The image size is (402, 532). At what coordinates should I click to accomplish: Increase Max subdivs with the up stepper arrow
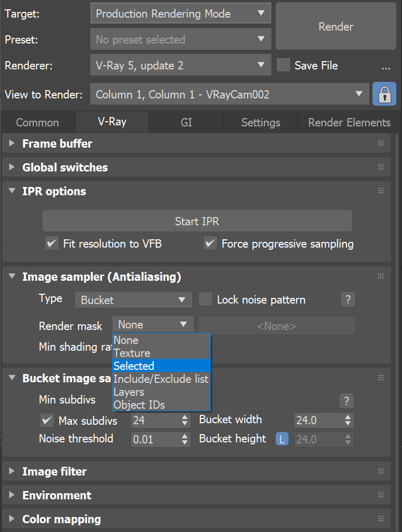(185, 418)
